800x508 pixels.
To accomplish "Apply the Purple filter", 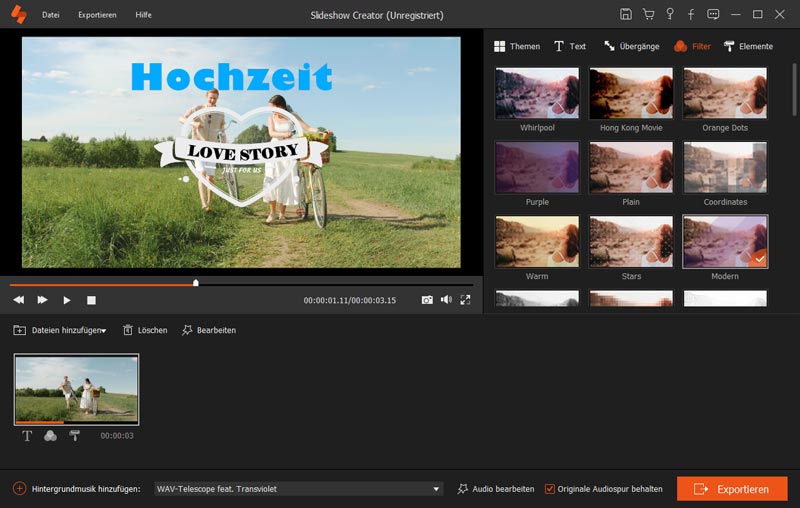I will [x=537, y=167].
